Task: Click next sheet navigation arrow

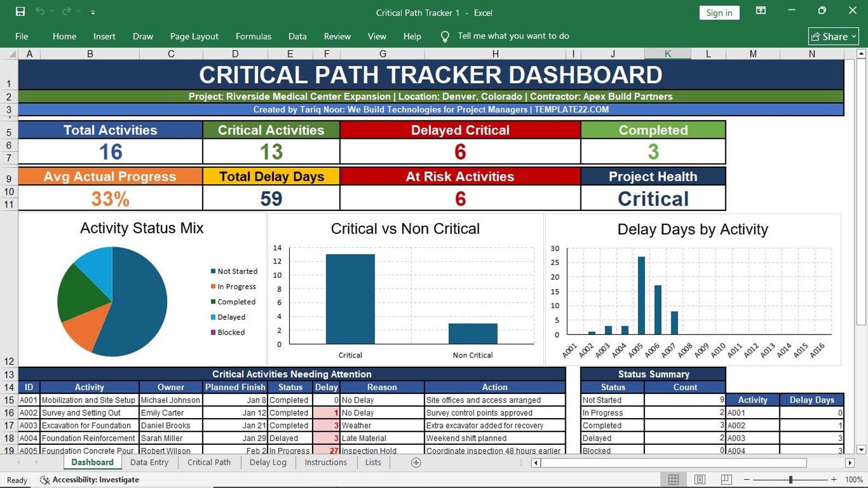Action: point(37,462)
